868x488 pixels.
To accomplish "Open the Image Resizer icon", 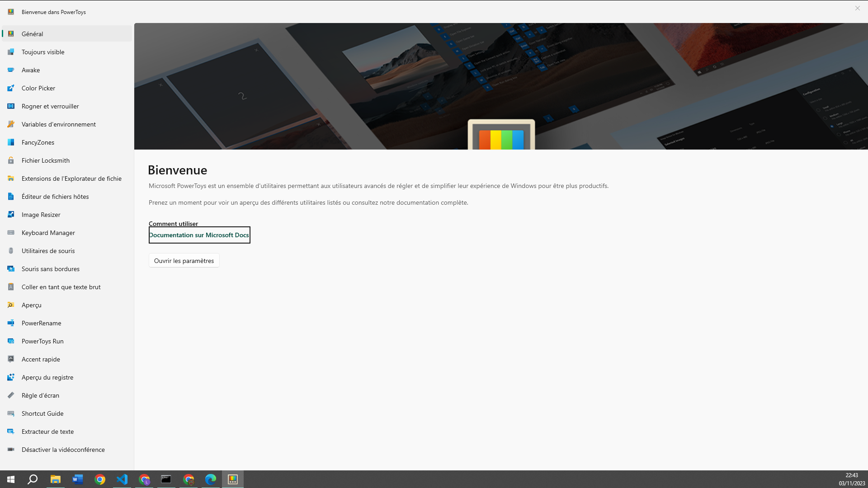I will [x=11, y=215].
